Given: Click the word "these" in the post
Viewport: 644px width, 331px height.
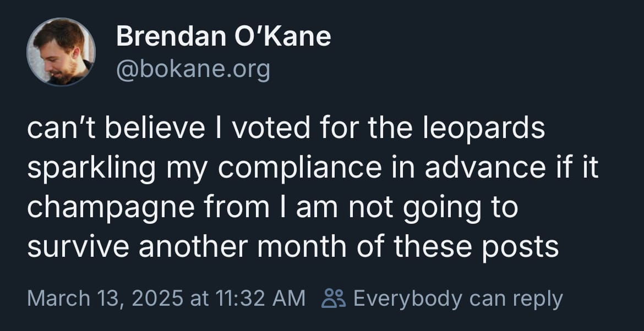Looking at the screenshot, I should [433, 248].
